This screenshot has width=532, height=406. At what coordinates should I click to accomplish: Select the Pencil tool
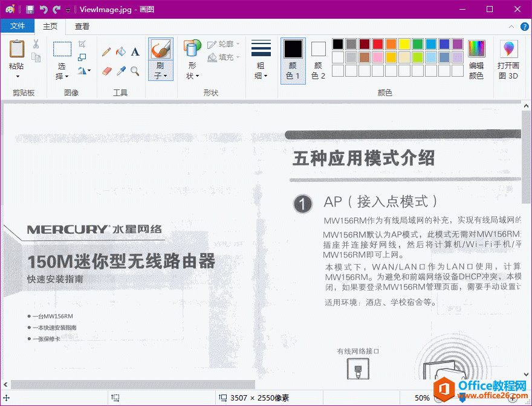coord(106,52)
